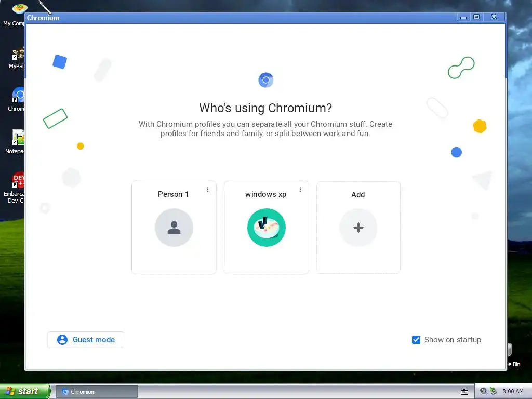Image resolution: width=532 pixels, height=399 pixels.
Task: Select the MyPal desktop shortcut
Action: 16,58
